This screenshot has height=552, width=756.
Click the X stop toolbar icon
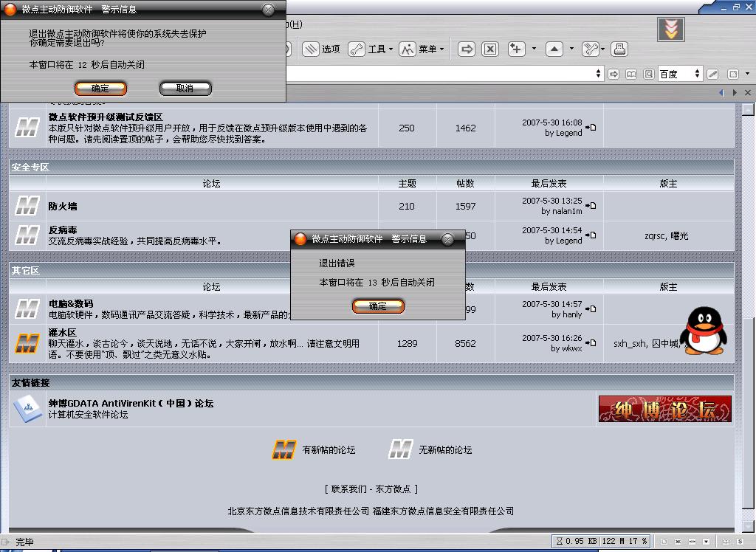pyautogui.click(x=490, y=49)
